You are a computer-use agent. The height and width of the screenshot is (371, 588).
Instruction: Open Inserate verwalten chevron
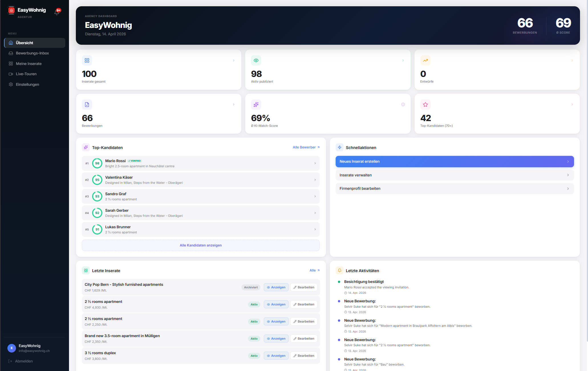point(568,175)
